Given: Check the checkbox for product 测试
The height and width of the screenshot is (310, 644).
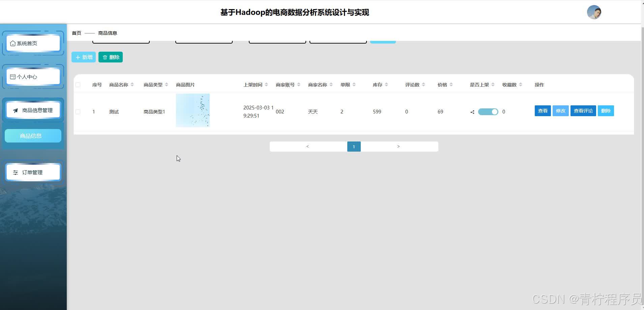Looking at the screenshot, I should (78, 111).
